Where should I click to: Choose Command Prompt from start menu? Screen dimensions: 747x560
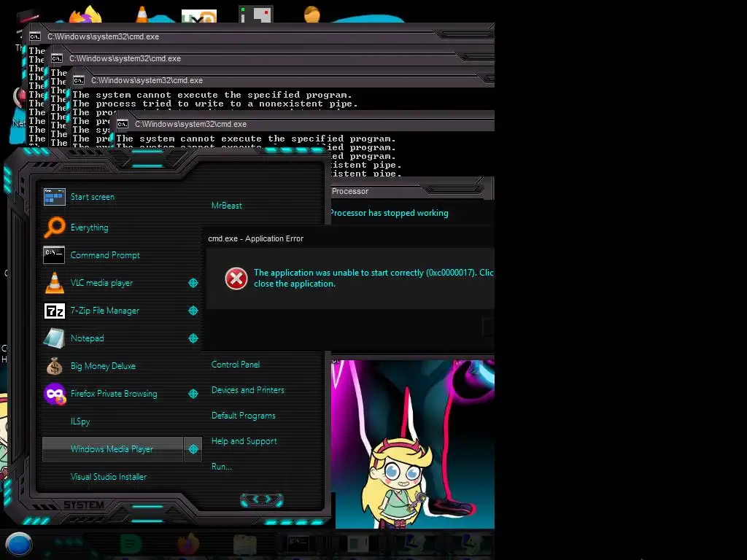point(105,255)
